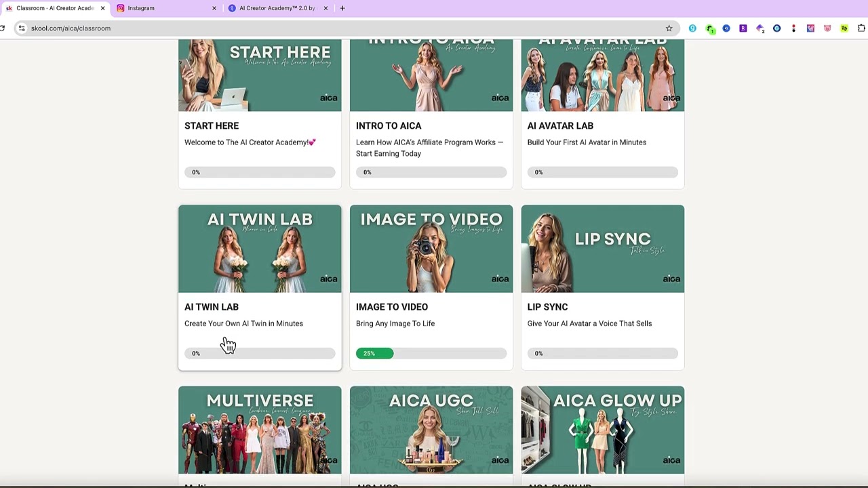Click the START HERE course title
The image size is (868, 488).
(212, 126)
